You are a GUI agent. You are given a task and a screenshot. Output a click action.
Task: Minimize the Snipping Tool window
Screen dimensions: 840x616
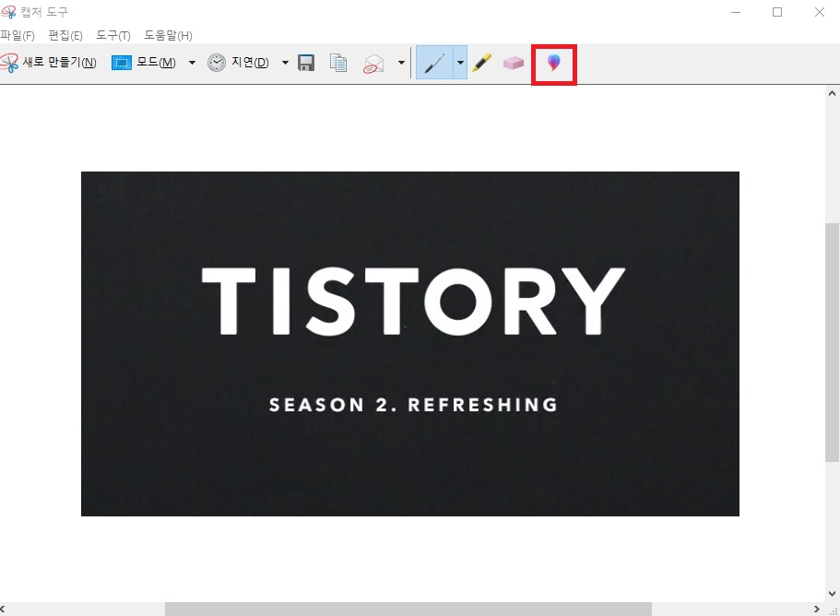pos(736,12)
